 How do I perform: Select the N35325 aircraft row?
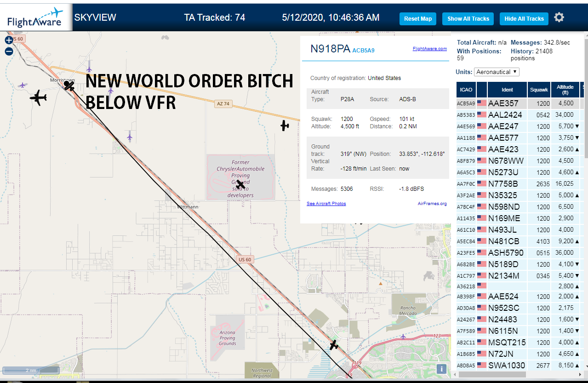click(520, 195)
